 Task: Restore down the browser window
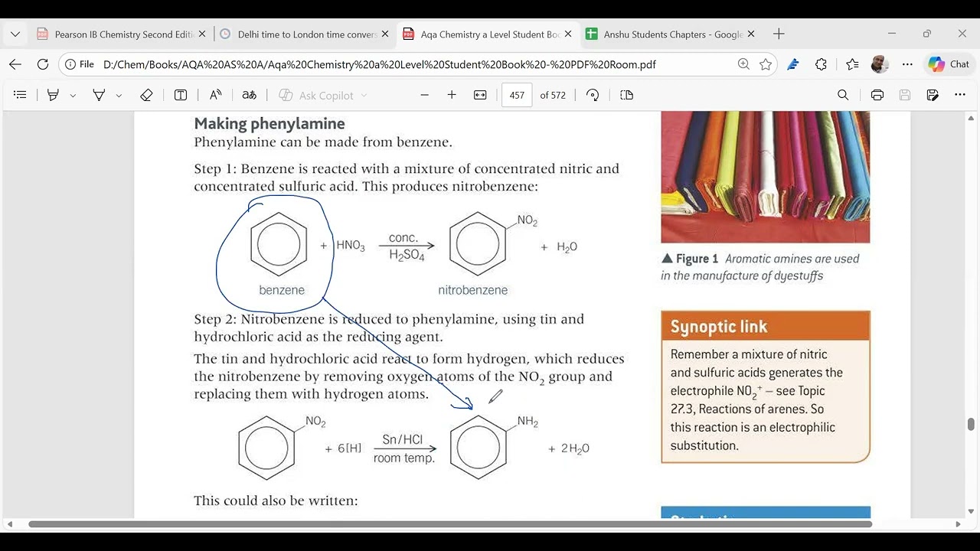tap(926, 34)
